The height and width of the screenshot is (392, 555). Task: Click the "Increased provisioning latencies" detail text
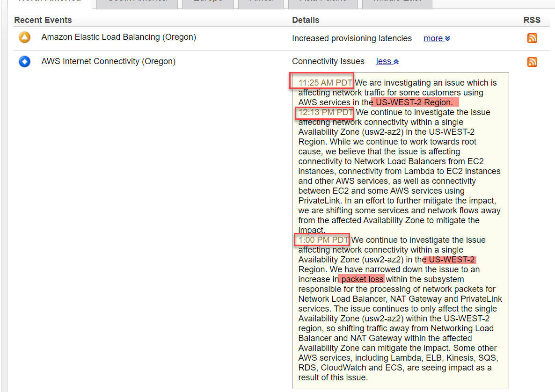coord(352,38)
